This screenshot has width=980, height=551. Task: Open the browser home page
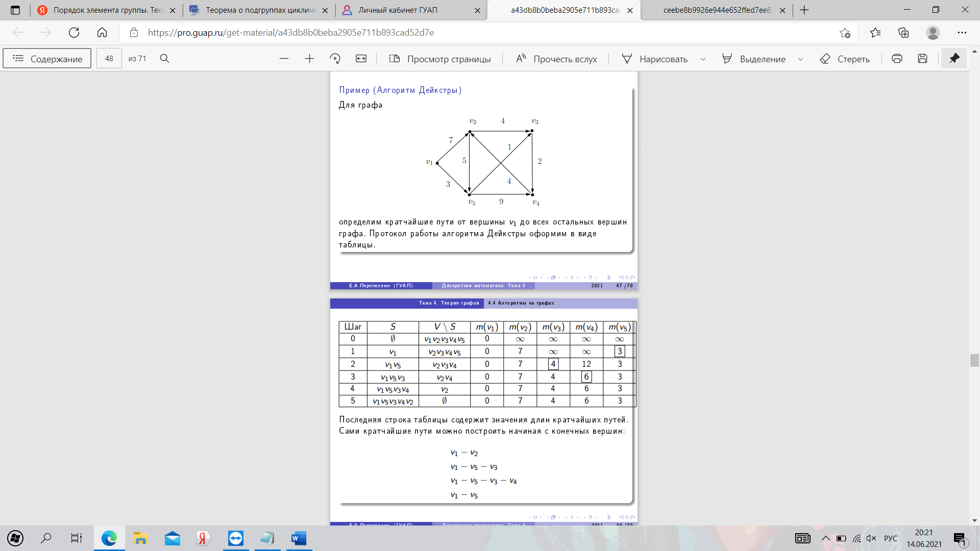click(x=102, y=33)
